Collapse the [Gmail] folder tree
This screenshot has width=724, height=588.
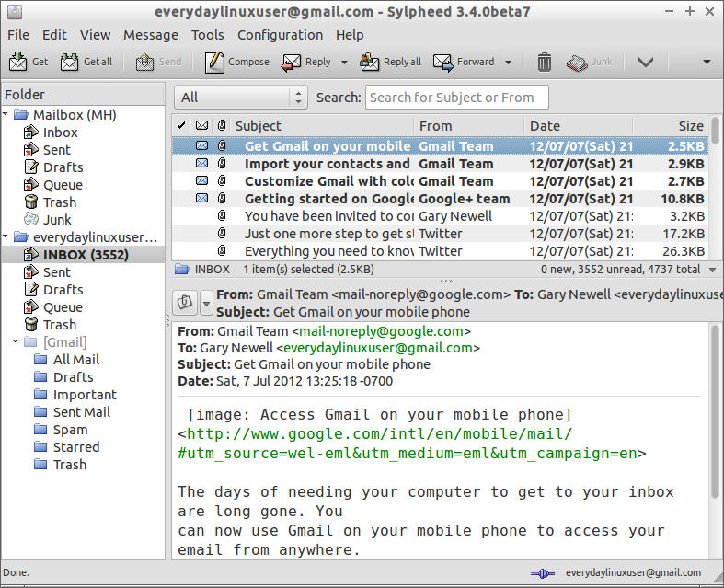click(16, 341)
